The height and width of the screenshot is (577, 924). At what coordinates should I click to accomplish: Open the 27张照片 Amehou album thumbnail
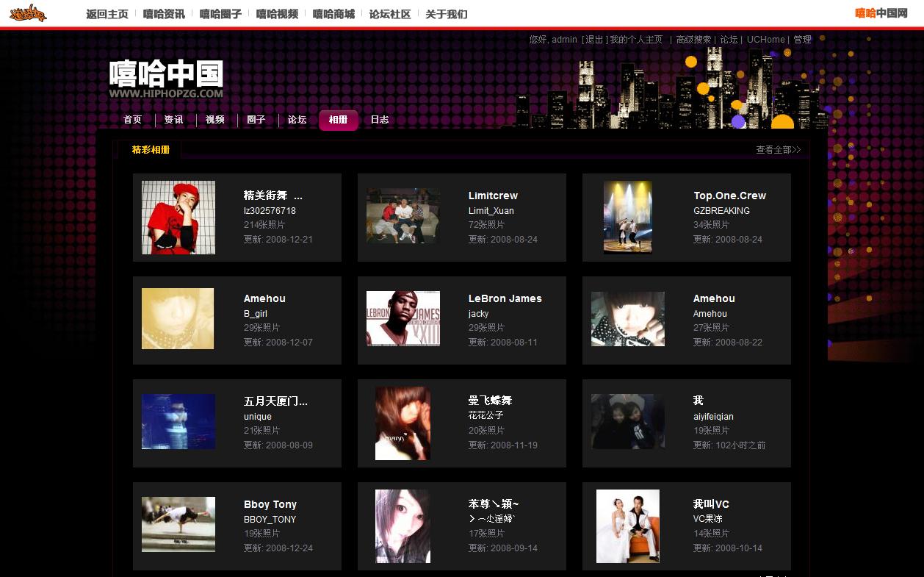click(x=628, y=319)
